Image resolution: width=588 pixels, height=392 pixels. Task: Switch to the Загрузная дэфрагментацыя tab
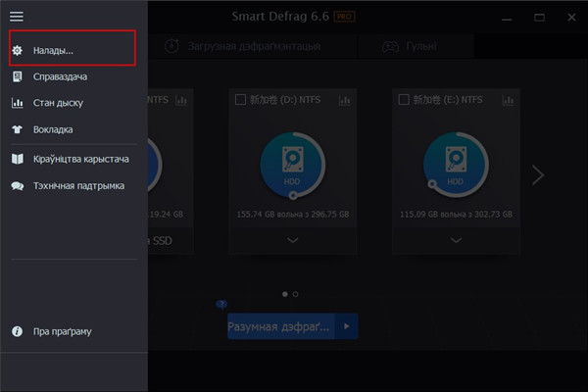(x=245, y=46)
